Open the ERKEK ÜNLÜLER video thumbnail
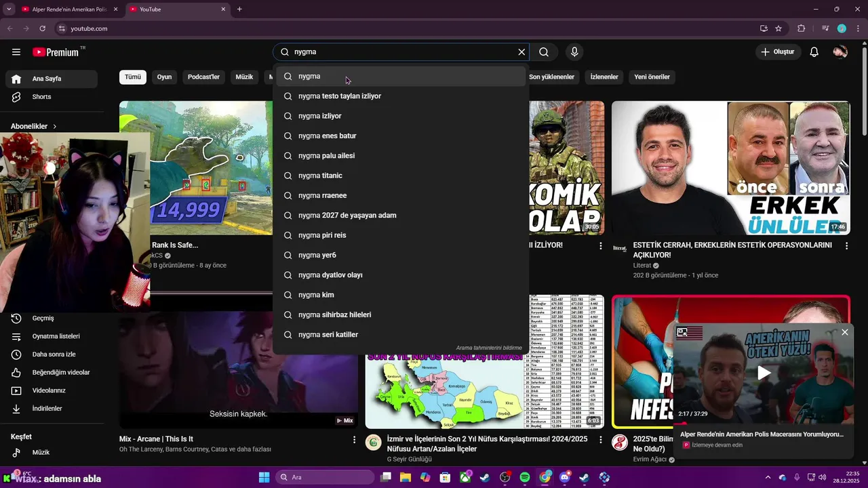Screen dimensions: 868x488 [x=731, y=168]
